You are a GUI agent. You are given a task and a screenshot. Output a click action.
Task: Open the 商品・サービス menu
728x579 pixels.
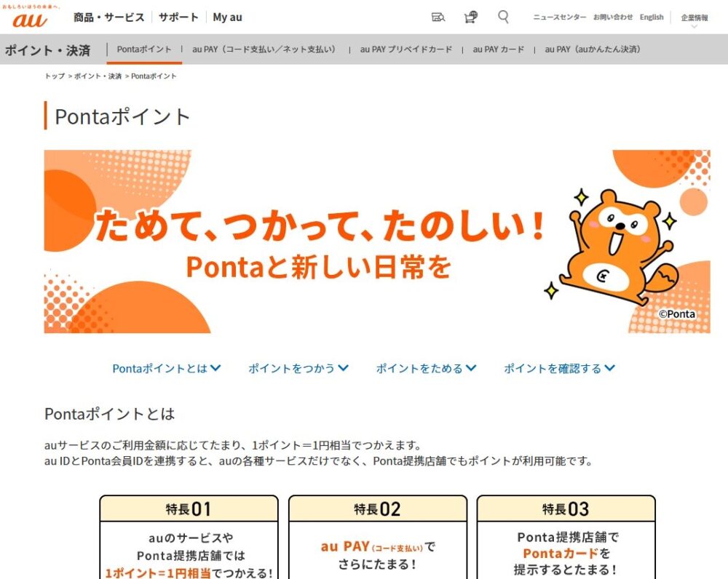pyautogui.click(x=109, y=17)
